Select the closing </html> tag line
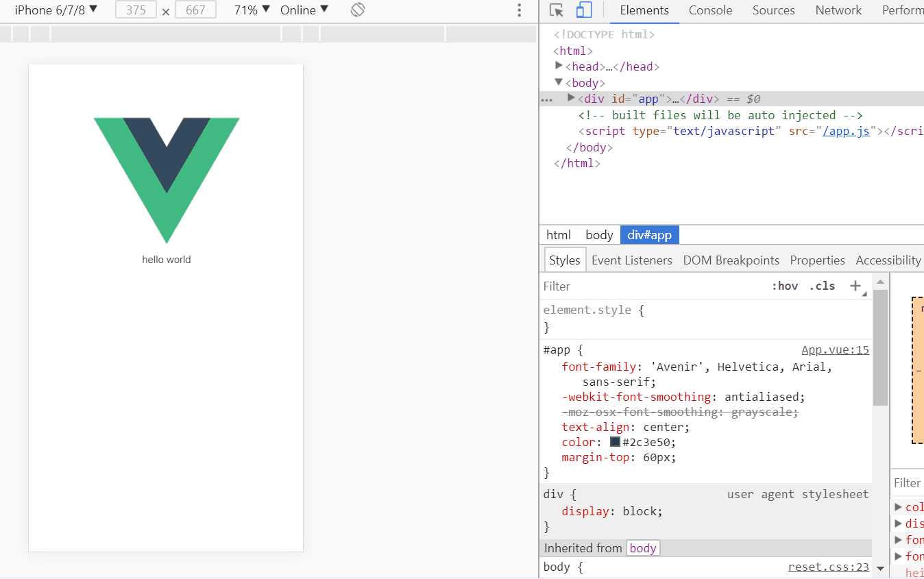Viewport: 924px width, 579px height. pos(577,164)
